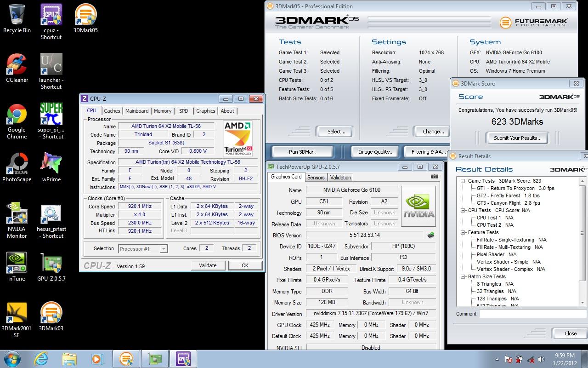Switch to the CPU-Z Memory tab
This screenshot has height=368, width=588.
point(163,111)
